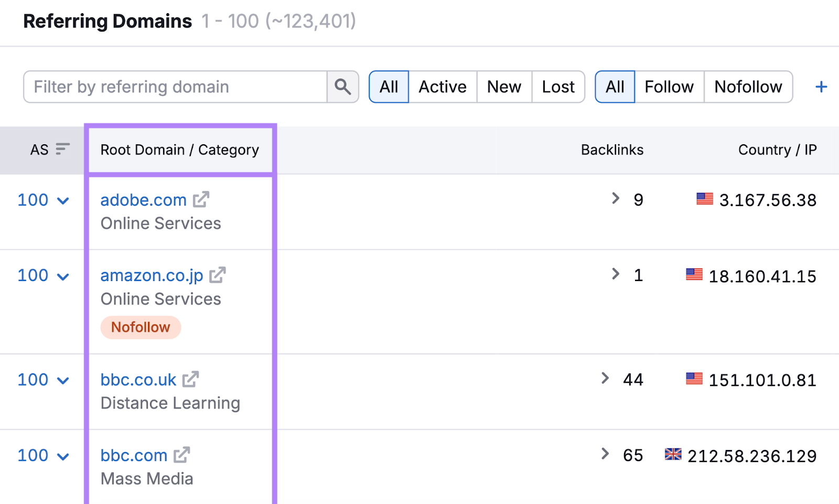Expand AS score dropdown for adobe.com row
The image size is (839, 504).
(63, 201)
